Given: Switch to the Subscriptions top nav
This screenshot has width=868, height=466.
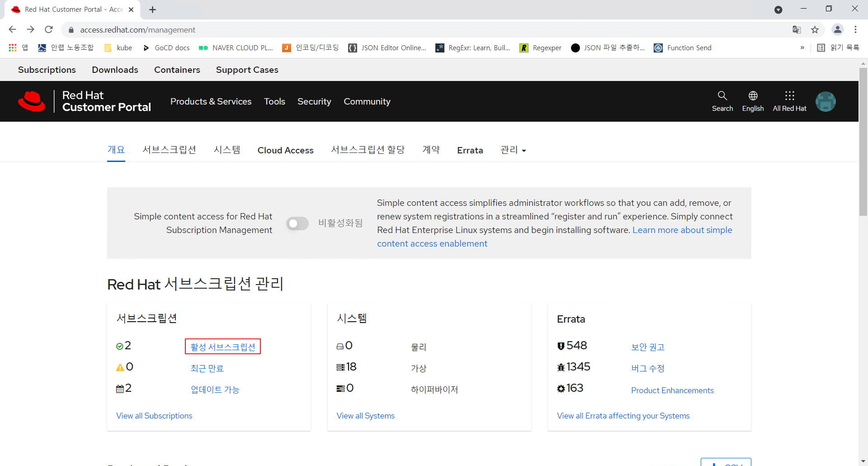Looking at the screenshot, I should pyautogui.click(x=47, y=70).
